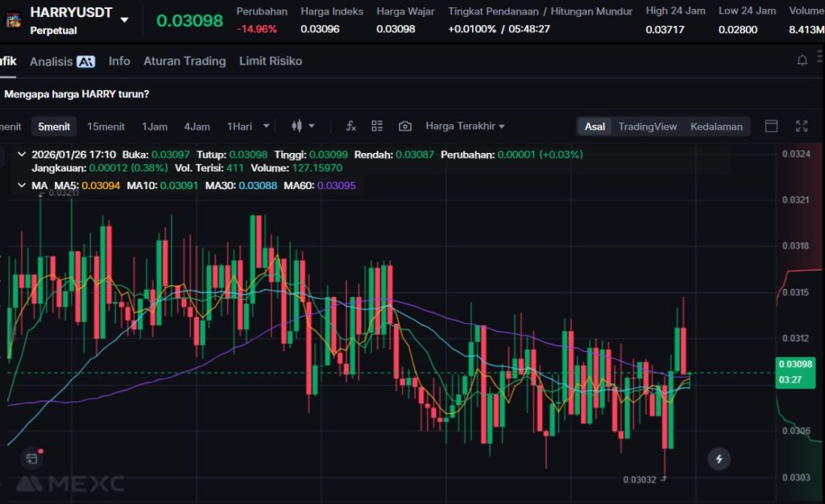Select the Asal chart mode
Viewport: 825px width, 504px height.
coord(595,126)
